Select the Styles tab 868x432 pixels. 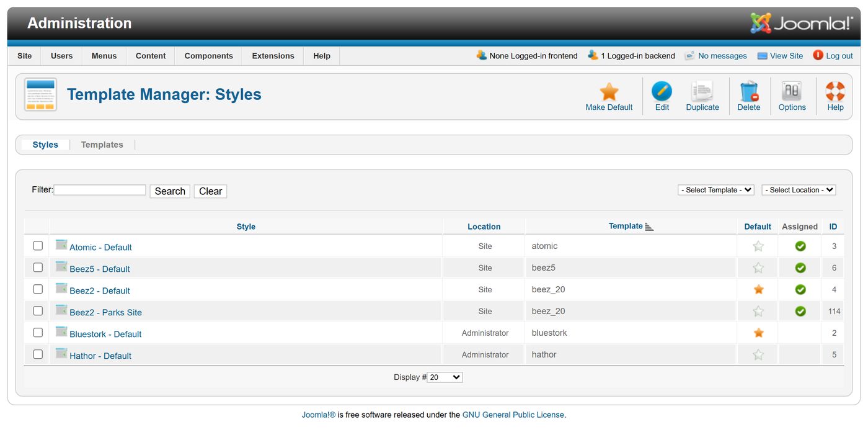point(45,145)
